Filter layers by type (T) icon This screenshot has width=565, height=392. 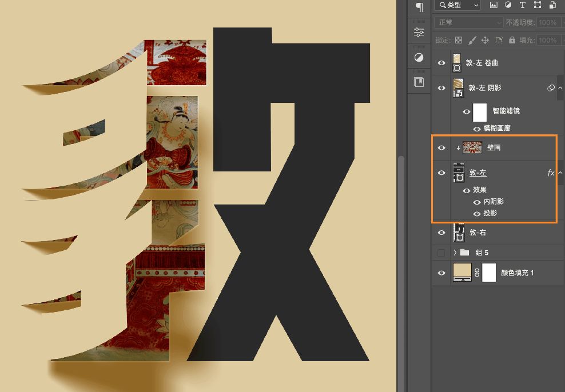522,5
